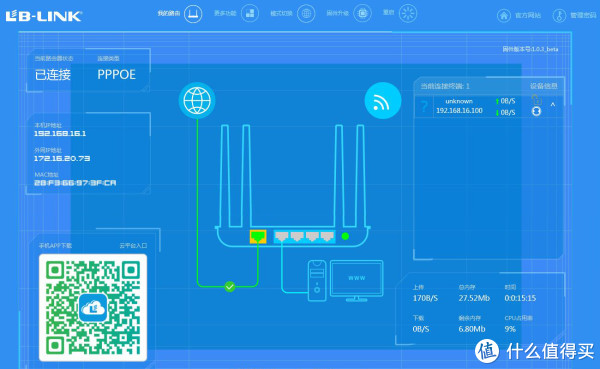
Task: Open the Wi-Fi settings circle icon
Action: click(383, 101)
